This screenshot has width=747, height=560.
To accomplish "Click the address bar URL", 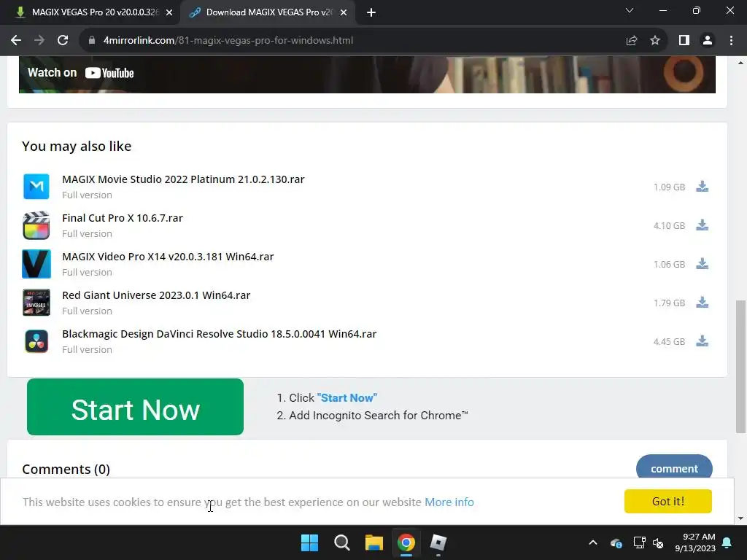I will (x=228, y=41).
